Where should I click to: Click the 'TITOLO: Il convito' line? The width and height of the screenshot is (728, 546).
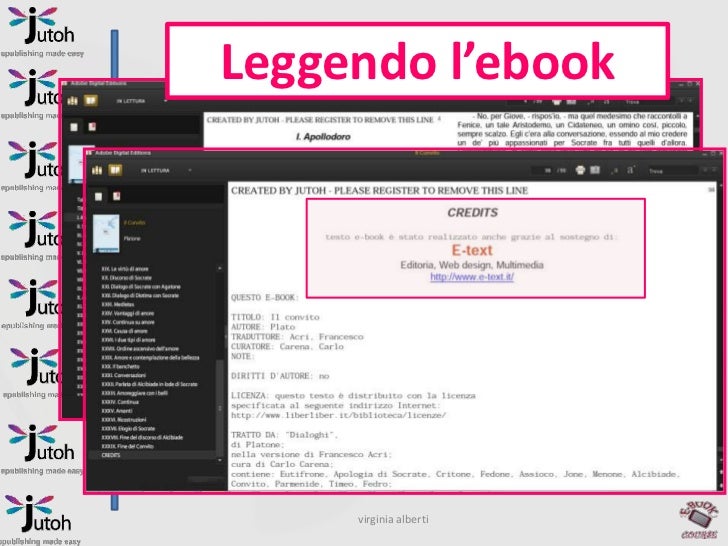tap(275, 318)
